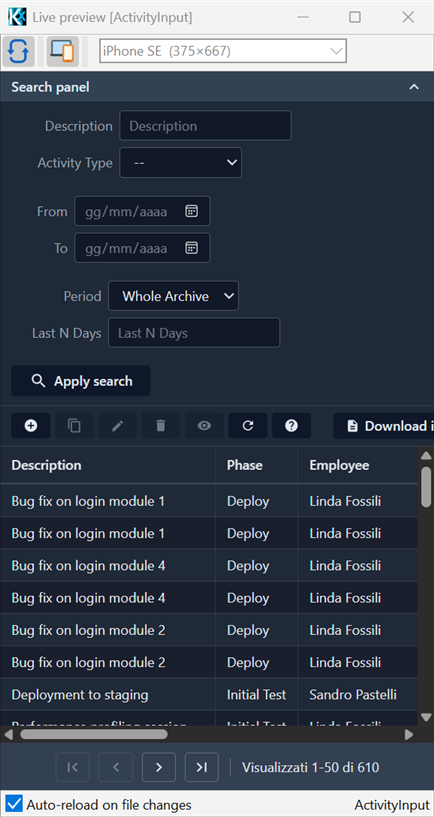Jump to the last page icon

pos(202,767)
